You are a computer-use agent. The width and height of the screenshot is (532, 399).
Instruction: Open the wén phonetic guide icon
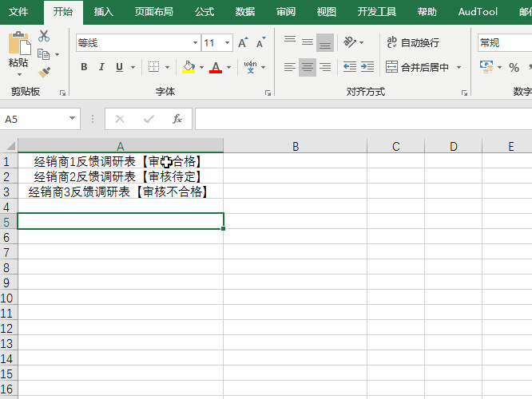point(250,67)
